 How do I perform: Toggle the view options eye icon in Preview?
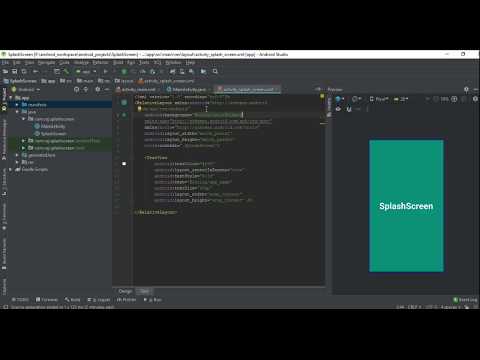pos(338,109)
